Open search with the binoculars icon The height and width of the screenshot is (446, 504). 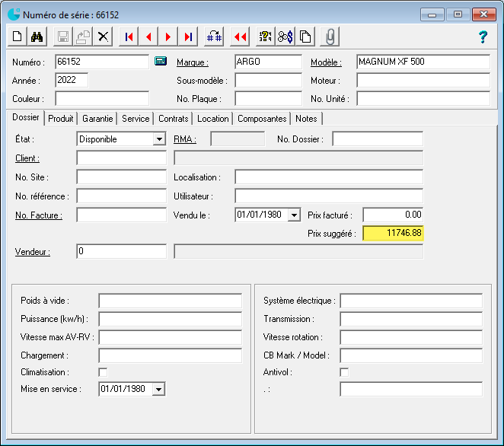(x=37, y=37)
